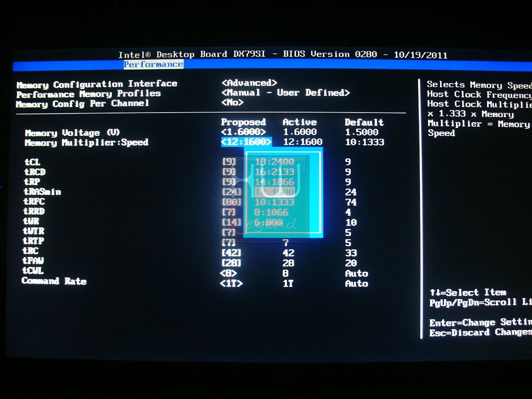Select the highlighted <12:1600> Memory Multiplier field
The width and height of the screenshot is (532, 399).
246,142
